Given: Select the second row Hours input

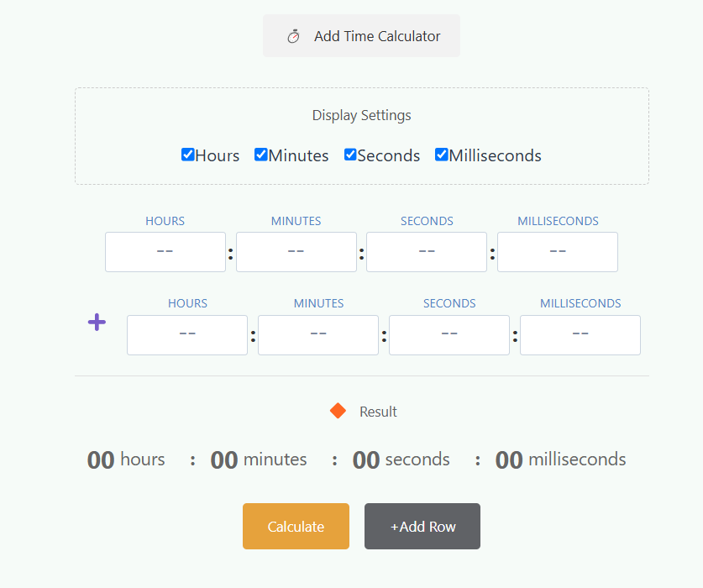Looking at the screenshot, I should (x=187, y=335).
